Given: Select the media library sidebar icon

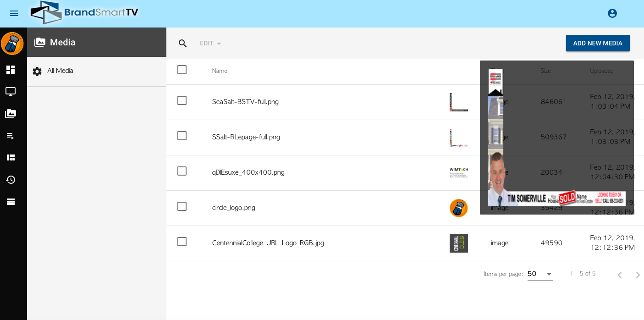Looking at the screenshot, I should point(11,114).
